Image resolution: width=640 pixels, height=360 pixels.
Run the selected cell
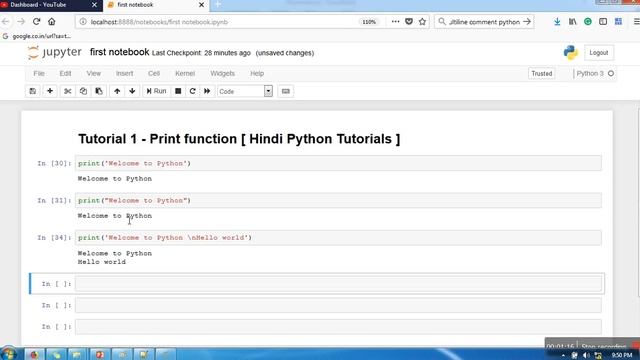click(156, 91)
